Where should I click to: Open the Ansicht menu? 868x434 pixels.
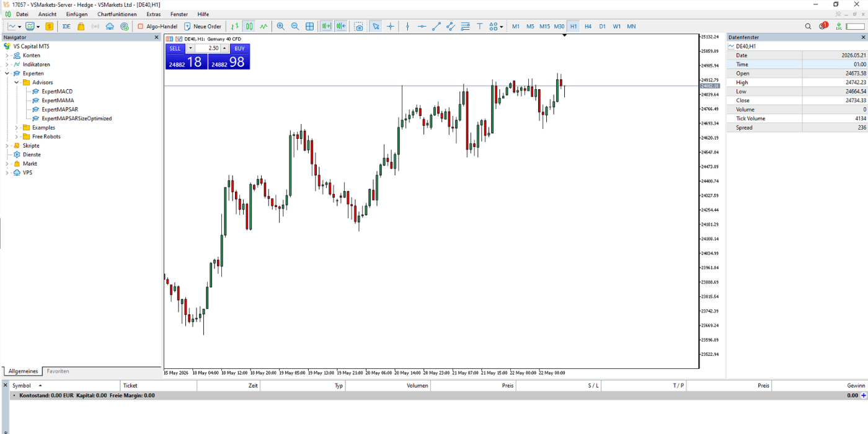coord(47,14)
